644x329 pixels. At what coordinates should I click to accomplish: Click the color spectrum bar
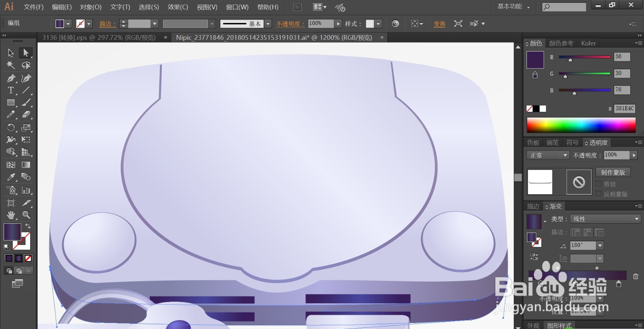coord(581,125)
